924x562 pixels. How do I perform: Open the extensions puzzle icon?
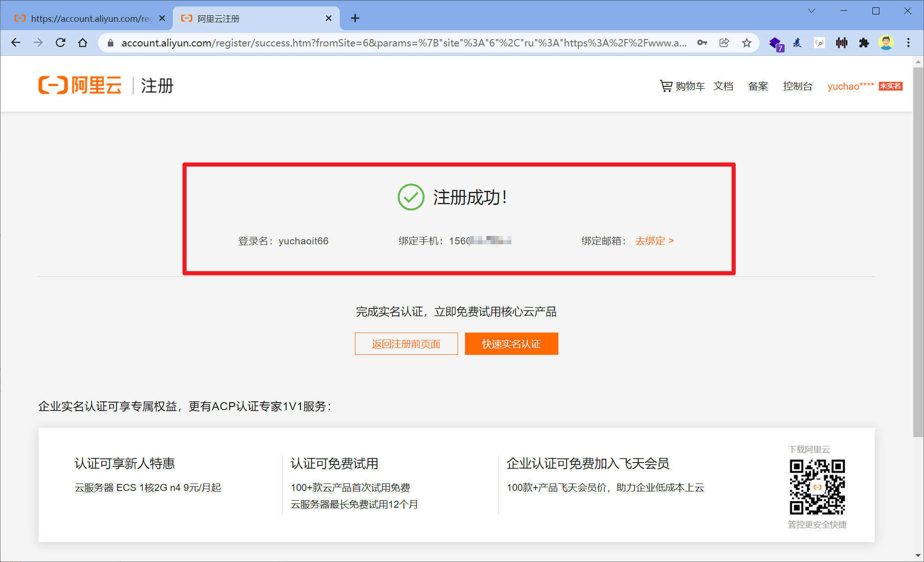coord(864,43)
